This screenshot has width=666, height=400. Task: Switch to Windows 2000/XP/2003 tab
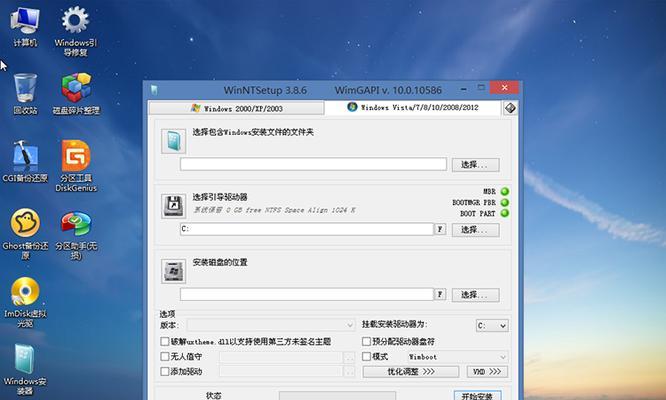[x=237, y=108]
